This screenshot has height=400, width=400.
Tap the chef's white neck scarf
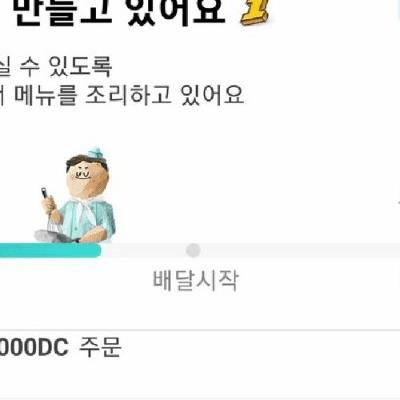tap(85, 211)
